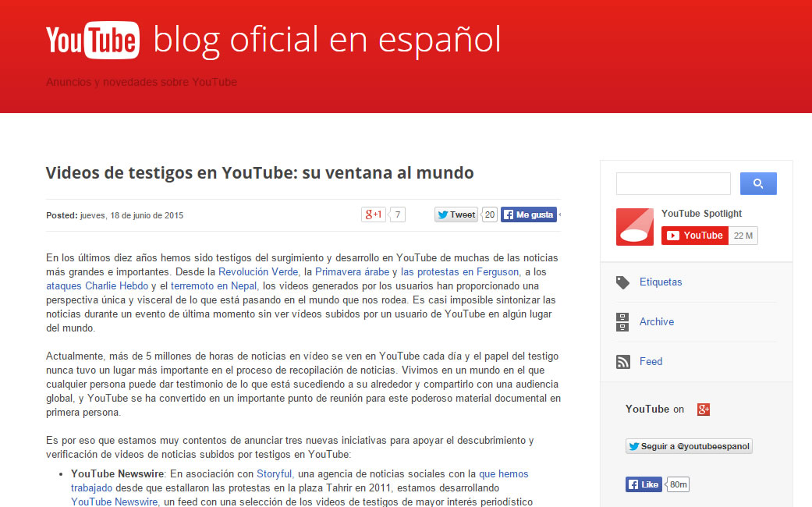This screenshot has height=507, width=812.
Task: Subscribe via the red YouTube button
Action: tap(693, 235)
